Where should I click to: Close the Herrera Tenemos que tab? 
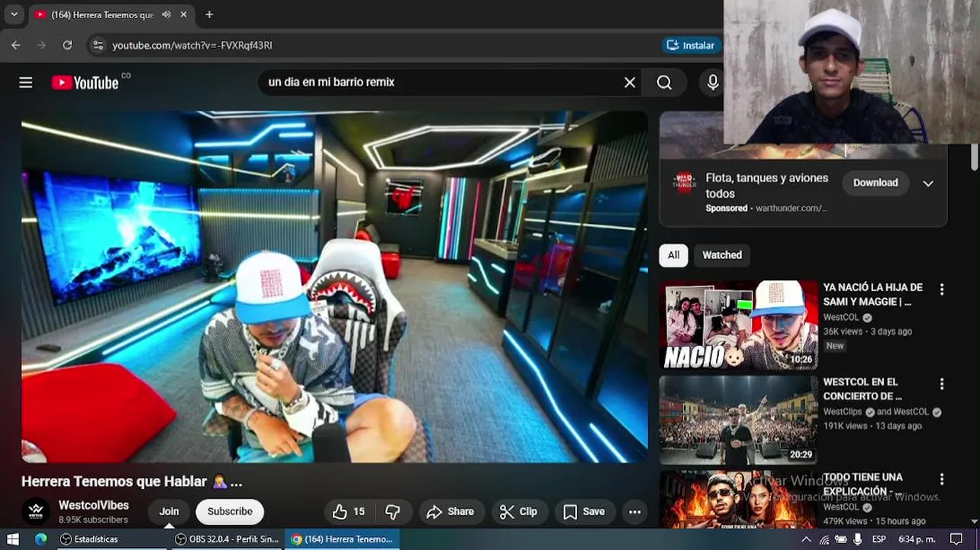(184, 15)
